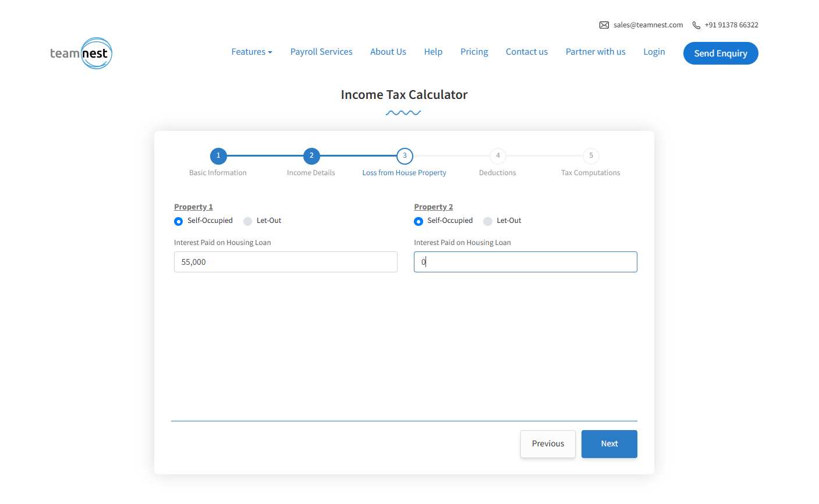Open the Pricing menu item
Screen dimensions: 819x504
click(474, 52)
